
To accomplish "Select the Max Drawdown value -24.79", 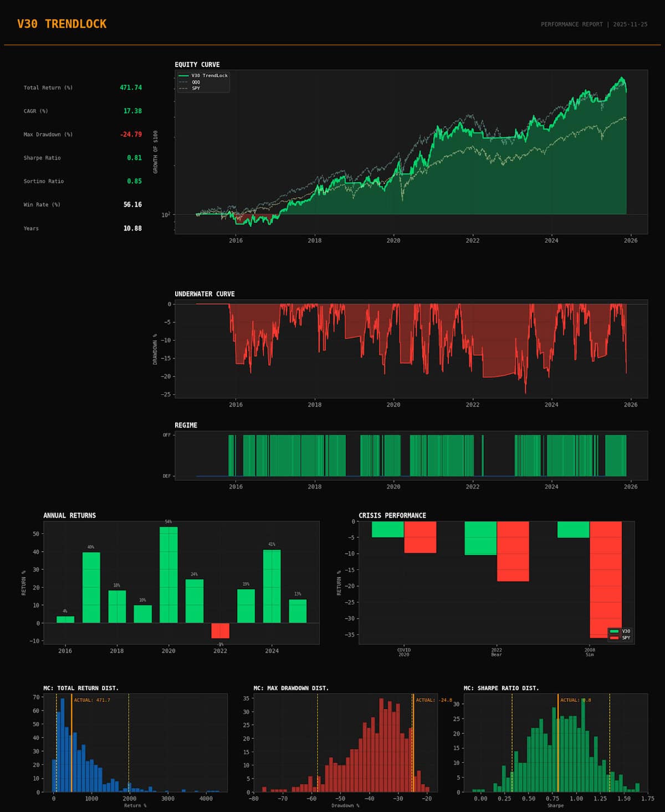I will point(131,135).
